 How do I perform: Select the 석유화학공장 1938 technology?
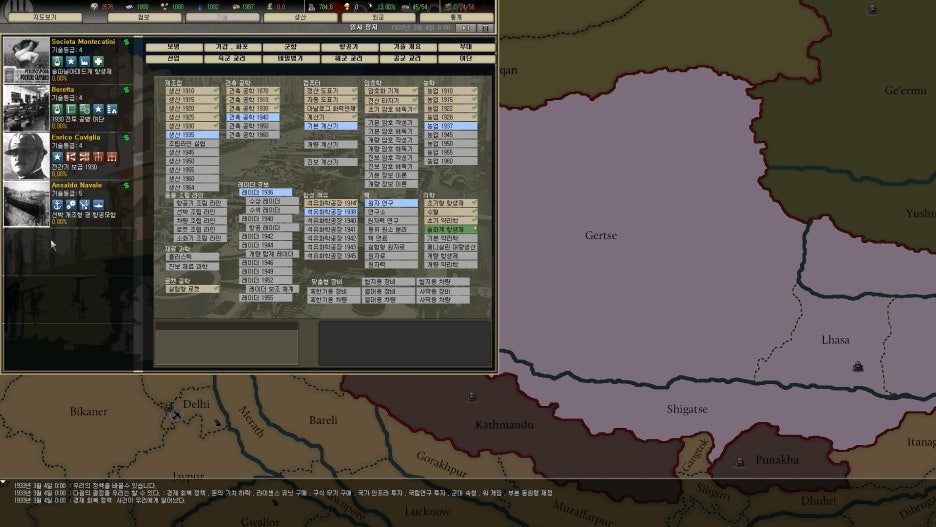click(x=331, y=212)
